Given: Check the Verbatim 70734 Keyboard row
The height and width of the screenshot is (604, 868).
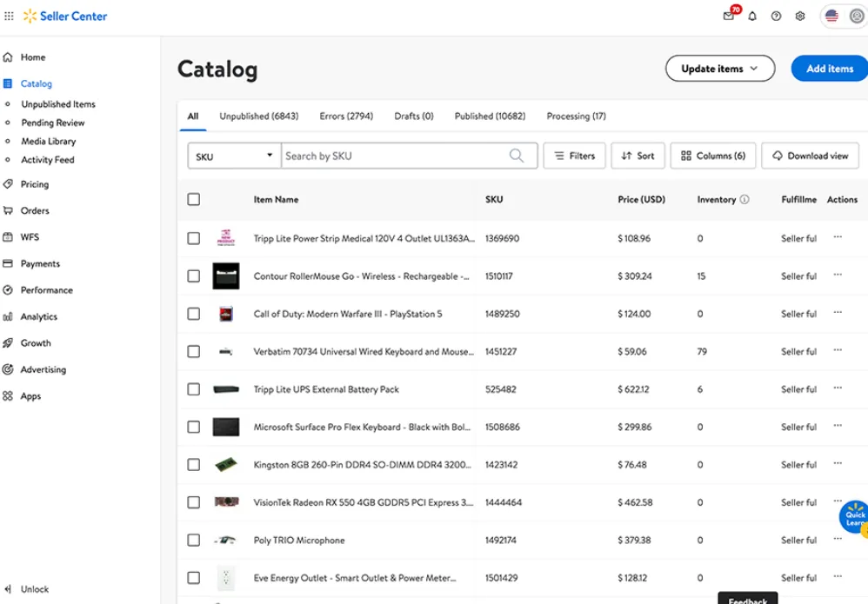Looking at the screenshot, I should [x=194, y=351].
